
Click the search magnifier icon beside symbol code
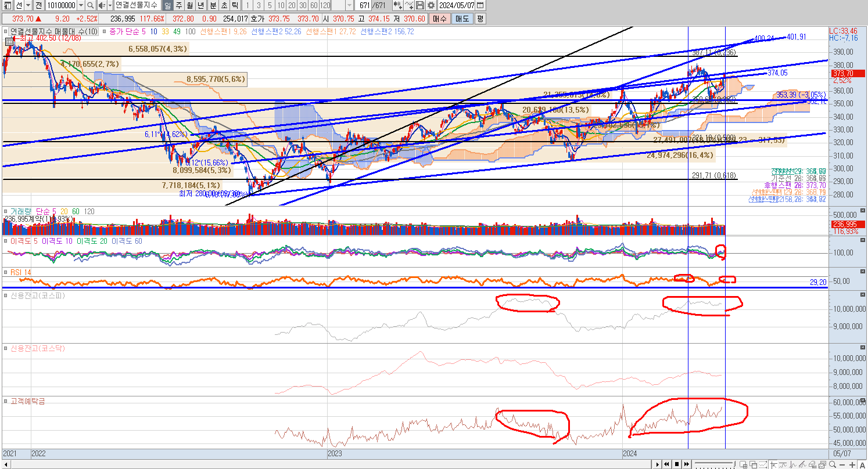[x=91, y=5]
